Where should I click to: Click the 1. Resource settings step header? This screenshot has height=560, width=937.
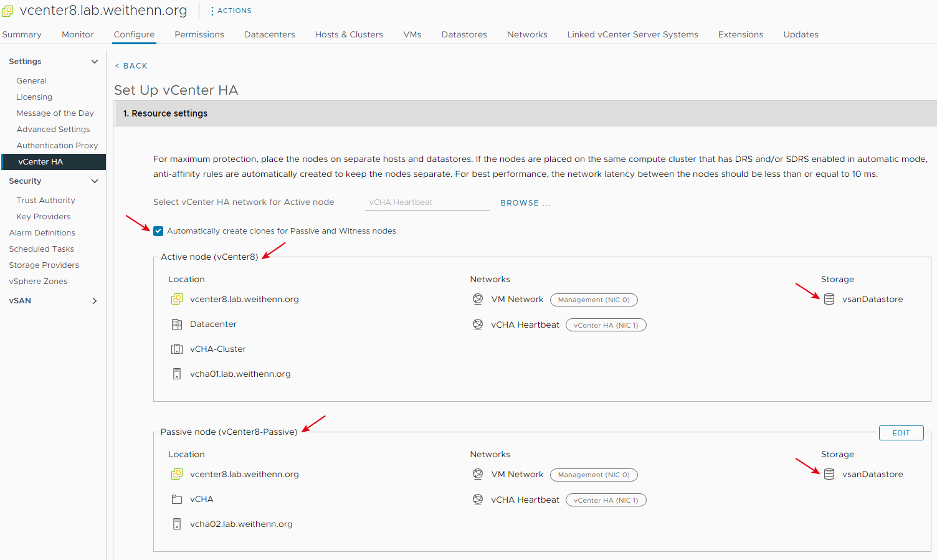point(525,113)
